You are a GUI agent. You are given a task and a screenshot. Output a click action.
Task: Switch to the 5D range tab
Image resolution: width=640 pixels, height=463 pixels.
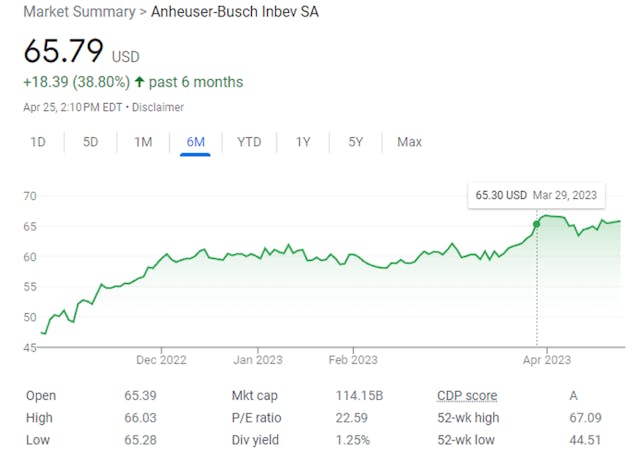click(90, 142)
